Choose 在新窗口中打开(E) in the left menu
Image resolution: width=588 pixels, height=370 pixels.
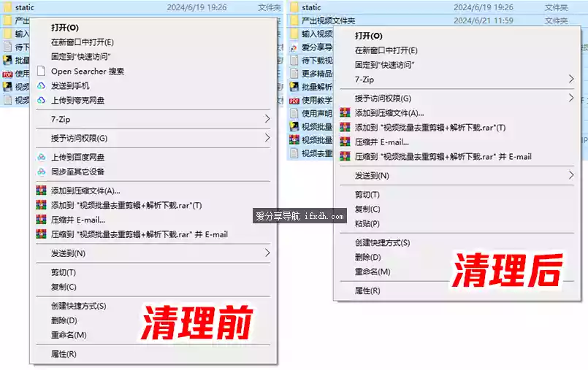pyautogui.click(x=83, y=42)
